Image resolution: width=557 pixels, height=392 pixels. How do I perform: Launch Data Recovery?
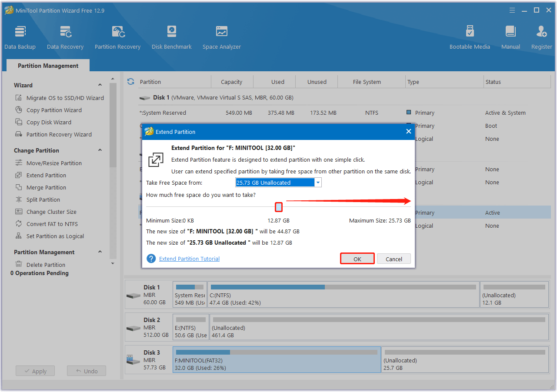coord(65,37)
